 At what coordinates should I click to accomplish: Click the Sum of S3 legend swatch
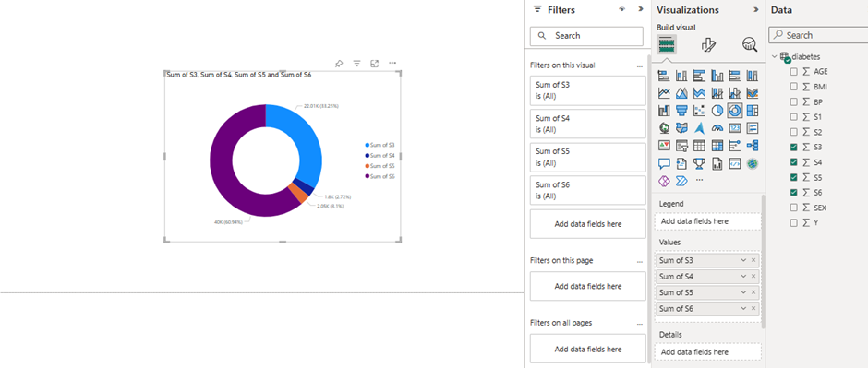pyautogui.click(x=367, y=145)
